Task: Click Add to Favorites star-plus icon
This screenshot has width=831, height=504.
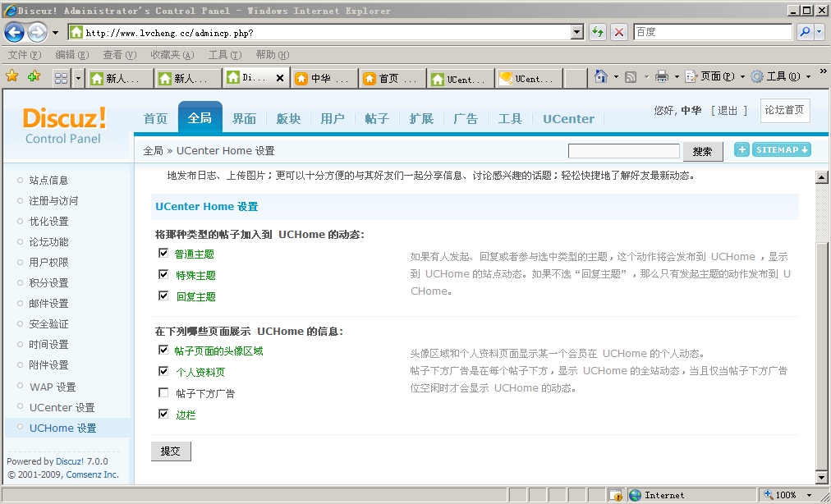Action: click(x=34, y=76)
